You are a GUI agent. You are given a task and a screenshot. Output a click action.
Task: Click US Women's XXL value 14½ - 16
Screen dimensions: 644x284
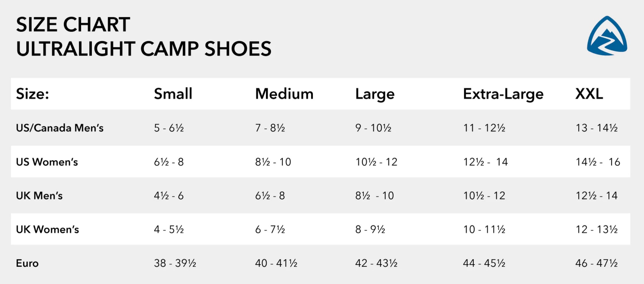tap(598, 162)
